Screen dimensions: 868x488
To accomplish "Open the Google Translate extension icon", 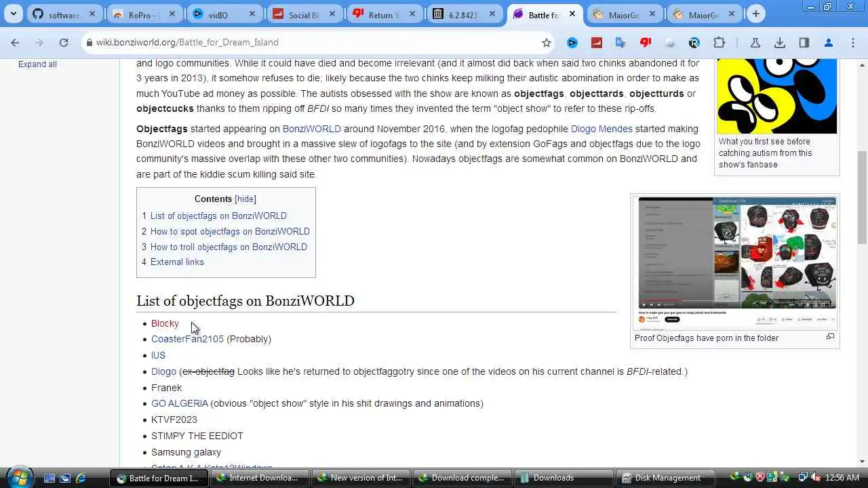I will (x=620, y=42).
